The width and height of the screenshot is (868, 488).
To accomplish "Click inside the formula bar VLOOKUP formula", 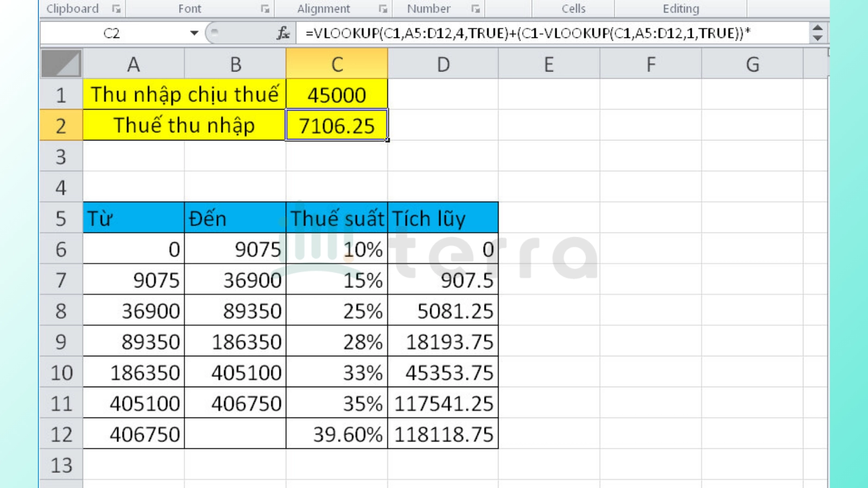I will [x=552, y=33].
